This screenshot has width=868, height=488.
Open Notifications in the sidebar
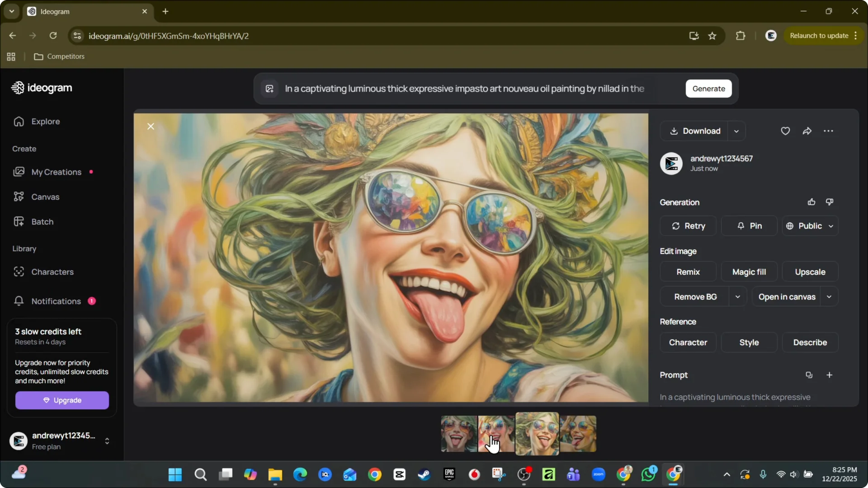click(x=55, y=301)
